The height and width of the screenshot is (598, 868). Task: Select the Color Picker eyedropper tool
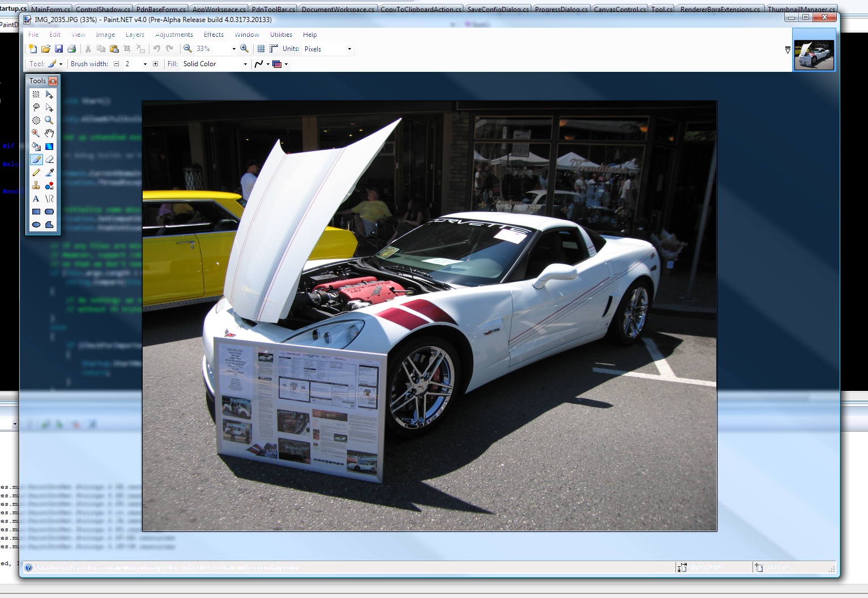point(49,173)
